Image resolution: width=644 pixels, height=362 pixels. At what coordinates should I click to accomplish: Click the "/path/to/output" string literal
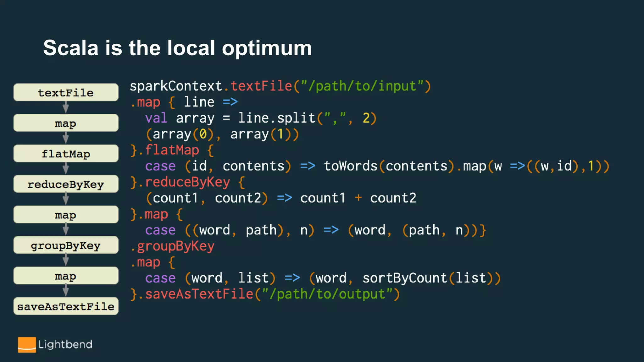coord(327,294)
